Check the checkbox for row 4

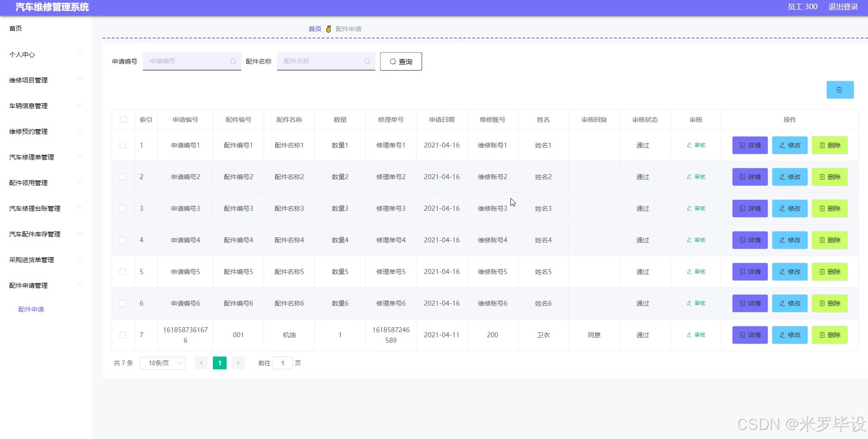click(x=123, y=240)
